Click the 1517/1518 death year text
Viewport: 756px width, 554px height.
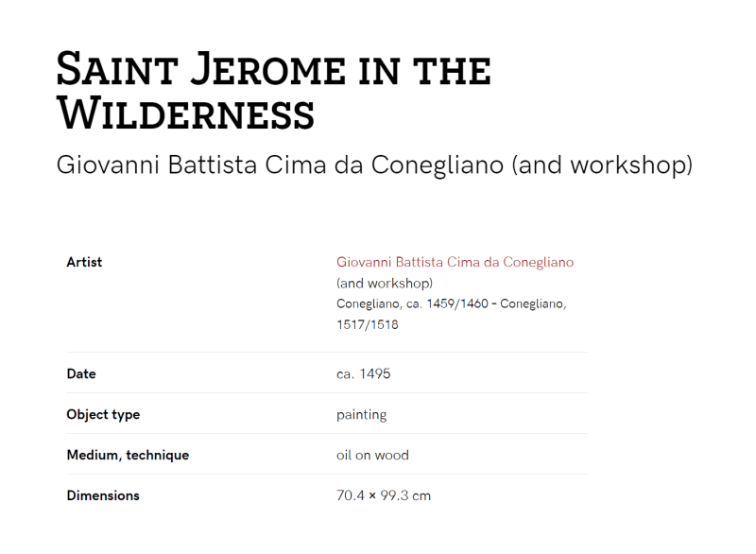click(x=368, y=324)
